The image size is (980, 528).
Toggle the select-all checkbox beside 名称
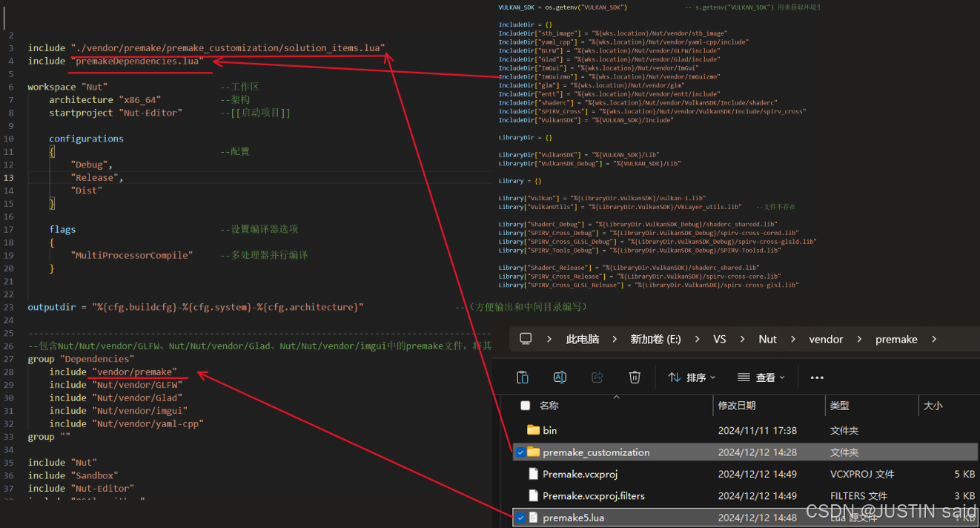[526, 406]
